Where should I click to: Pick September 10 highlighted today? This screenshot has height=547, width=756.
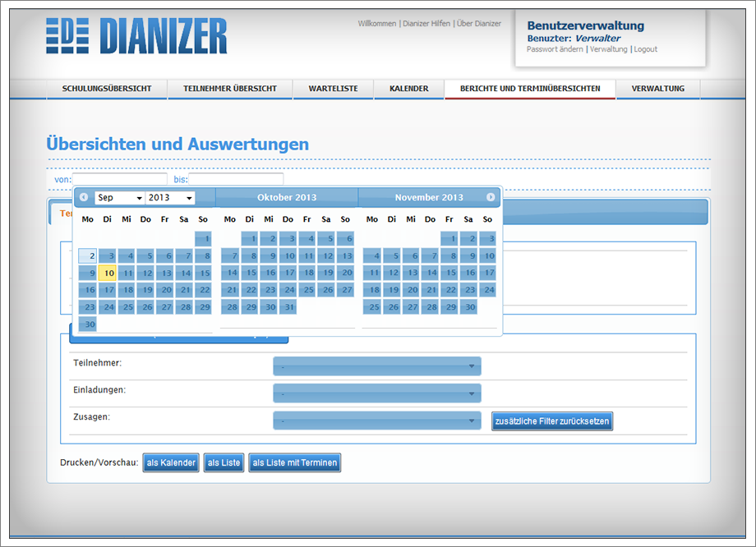(x=107, y=273)
